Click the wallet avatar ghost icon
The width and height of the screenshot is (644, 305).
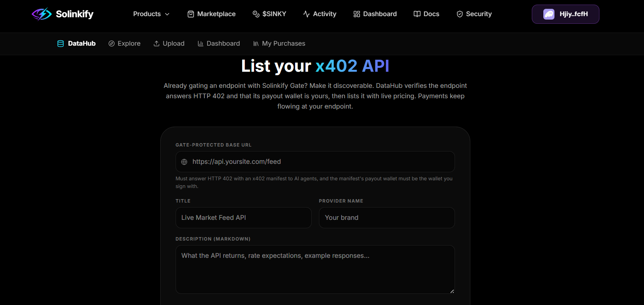(549, 14)
